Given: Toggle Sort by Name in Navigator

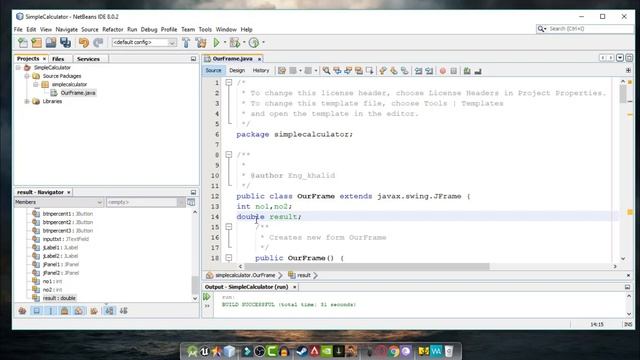Looking at the screenshot, I should [x=109, y=311].
